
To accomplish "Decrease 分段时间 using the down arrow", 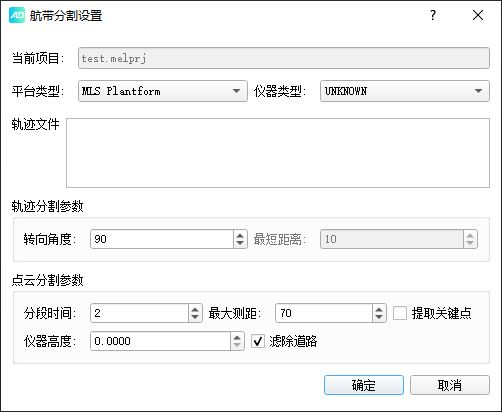I will [195, 317].
